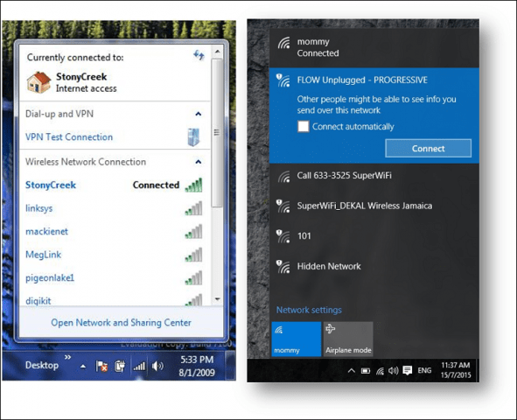Click Wi-Fi icon beside mommy Connected
The image size is (517, 420).
point(284,43)
